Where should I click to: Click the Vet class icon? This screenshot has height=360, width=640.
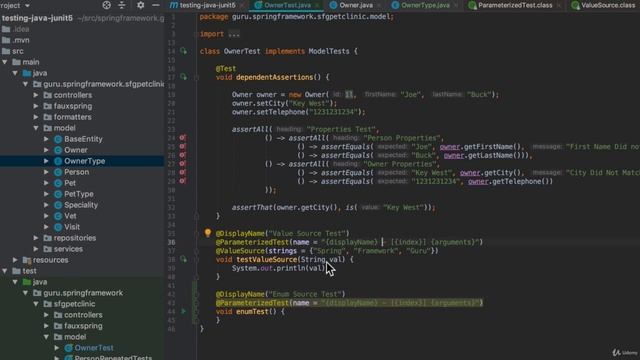pos(58,216)
